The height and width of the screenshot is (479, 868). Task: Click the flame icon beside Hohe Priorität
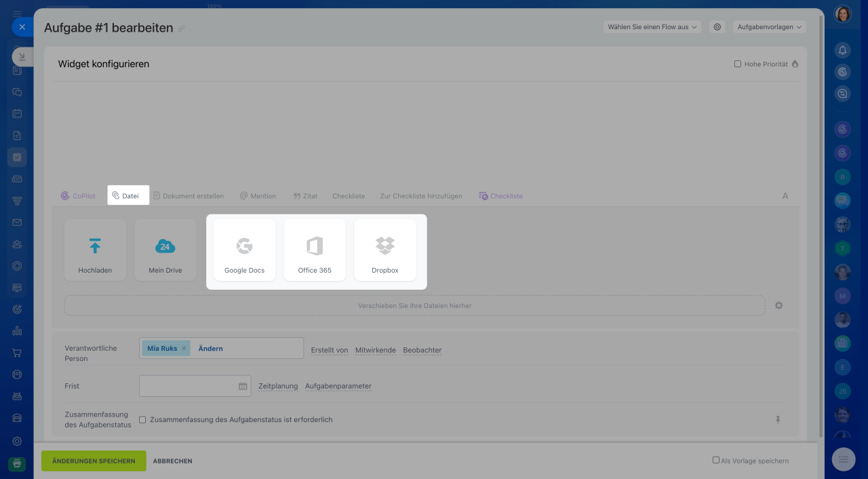[x=795, y=64]
